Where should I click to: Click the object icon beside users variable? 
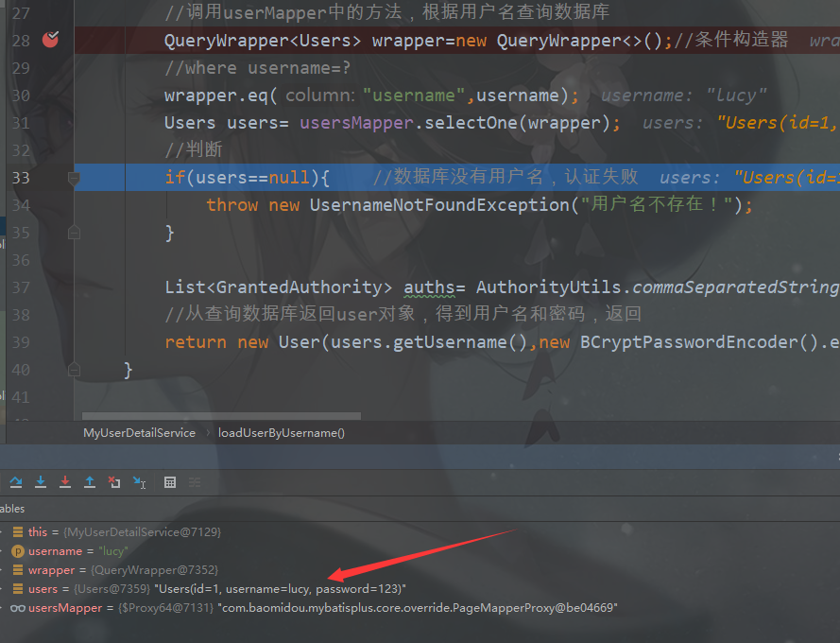(18, 589)
